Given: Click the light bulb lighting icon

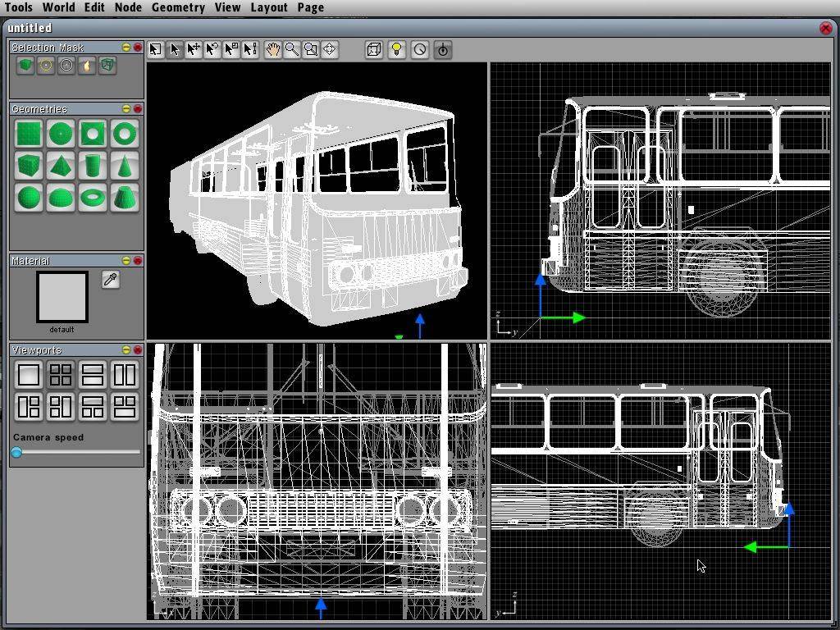Looking at the screenshot, I should pos(397,50).
